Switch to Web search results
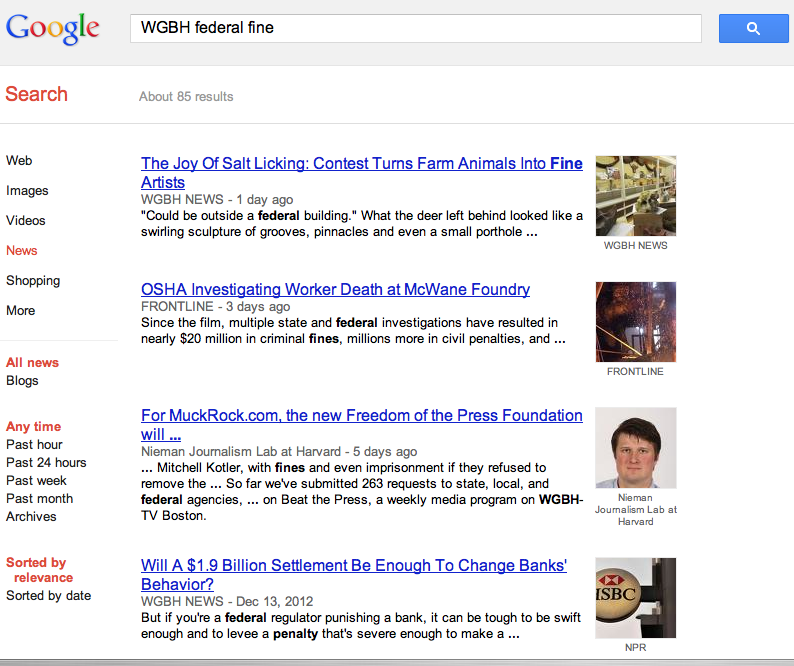Image resolution: width=794 pixels, height=666 pixels. click(19, 160)
